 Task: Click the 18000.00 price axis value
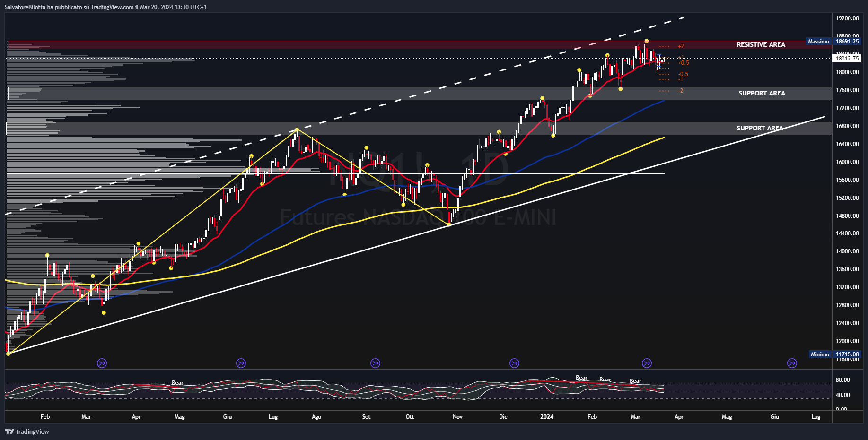click(847, 72)
